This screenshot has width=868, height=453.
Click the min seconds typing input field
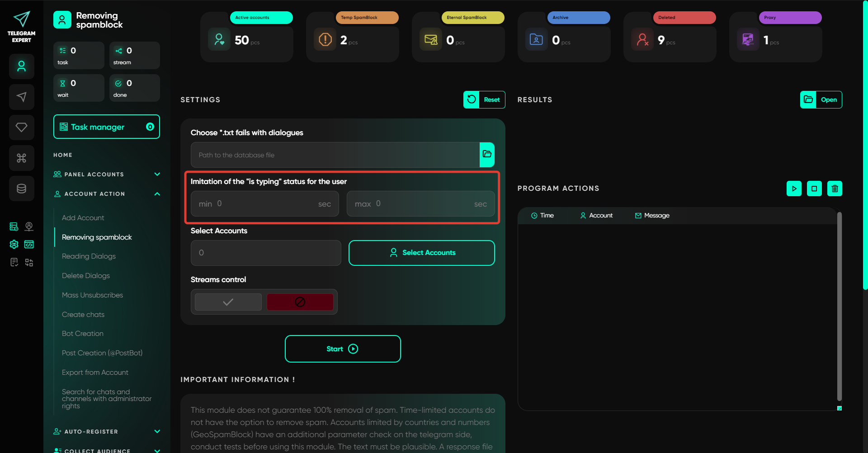(265, 204)
